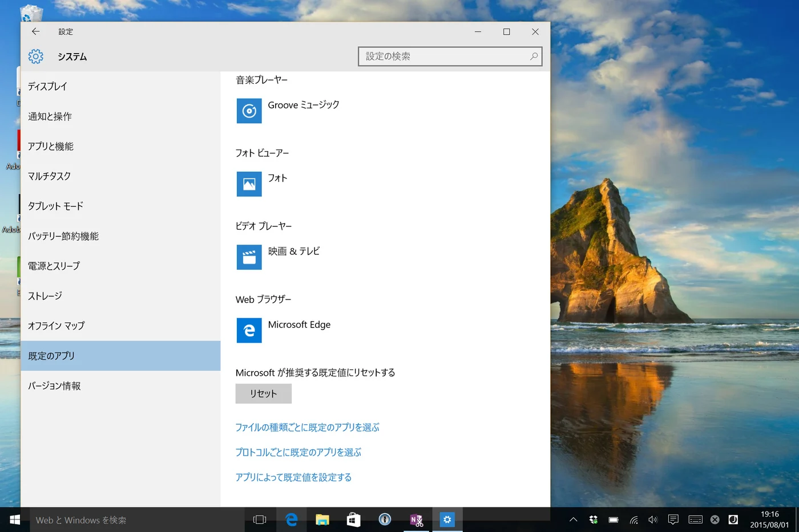The height and width of the screenshot is (532, 799).
Task: Click the battery status tray icon
Action: coord(614,519)
